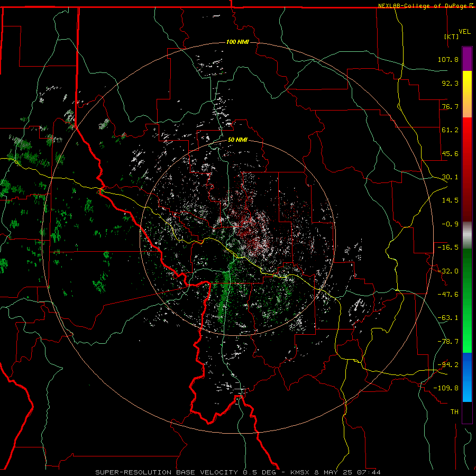Click the -63.1 velocity scale value
Image resolution: width=476 pixels, height=476 pixels.
(448, 318)
